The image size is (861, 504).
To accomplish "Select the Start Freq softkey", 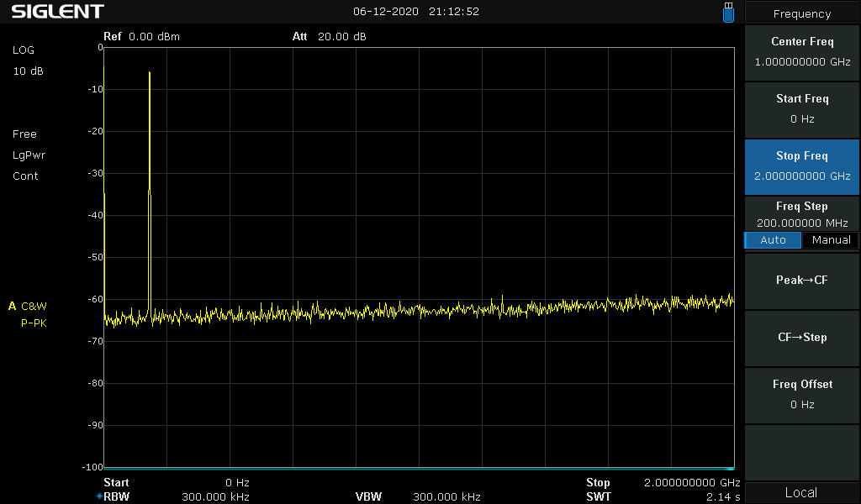I will tap(801, 109).
